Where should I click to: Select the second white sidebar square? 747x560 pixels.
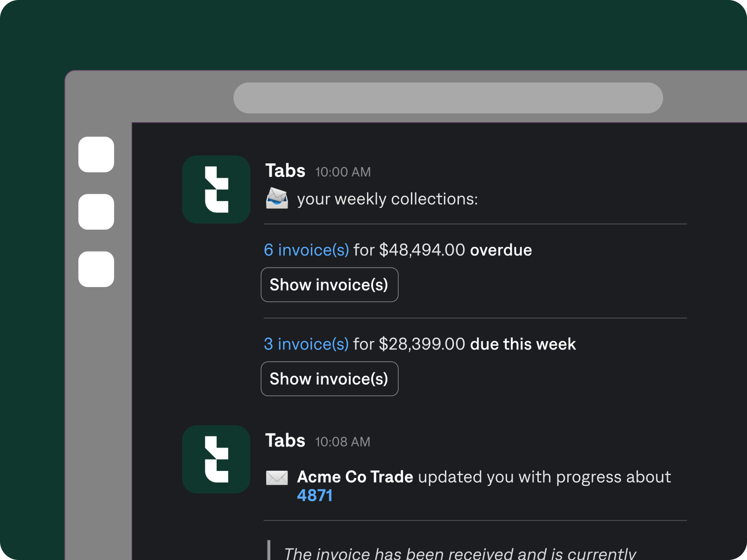[96, 212]
